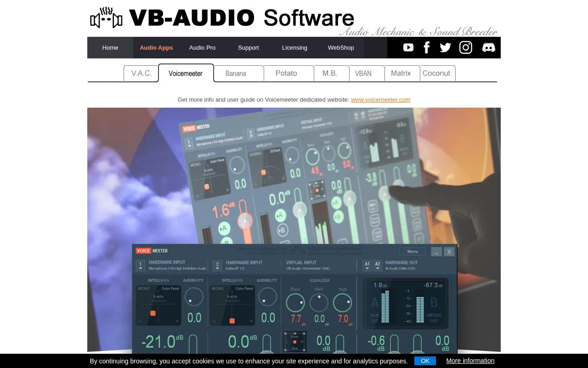Open the Twitter bird icon
Screen dimensions: 588x368
[x=445, y=47]
